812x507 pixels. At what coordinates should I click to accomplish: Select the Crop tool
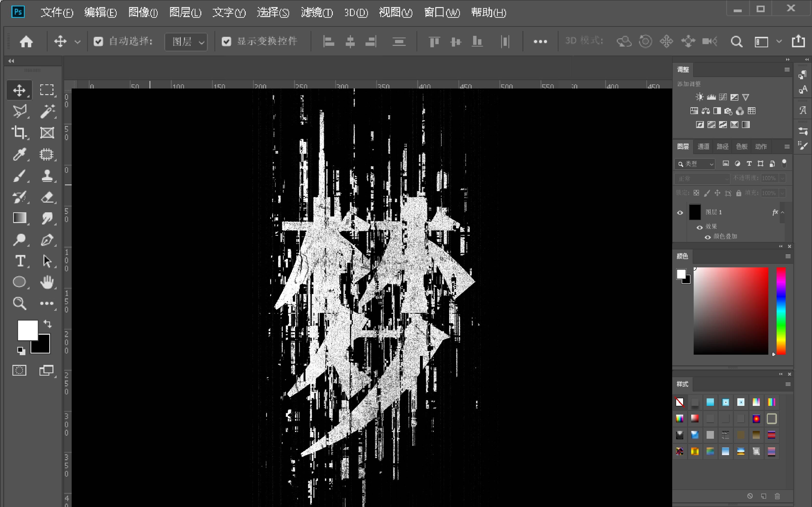tap(19, 132)
